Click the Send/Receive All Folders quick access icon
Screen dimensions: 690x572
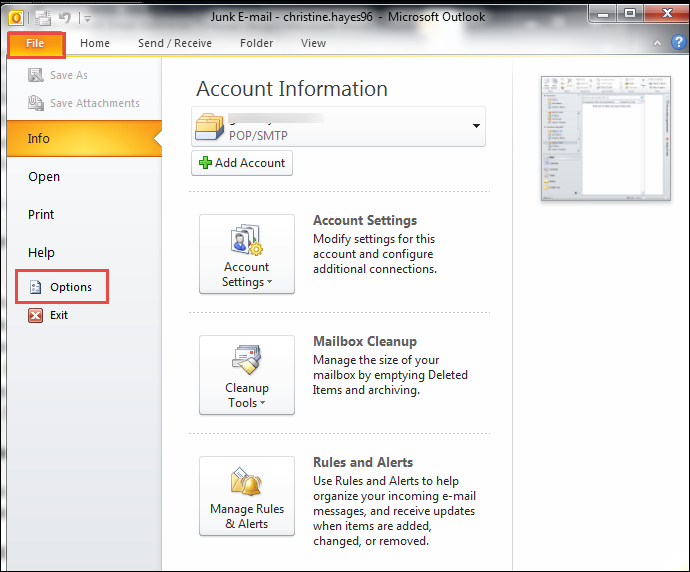coord(44,18)
